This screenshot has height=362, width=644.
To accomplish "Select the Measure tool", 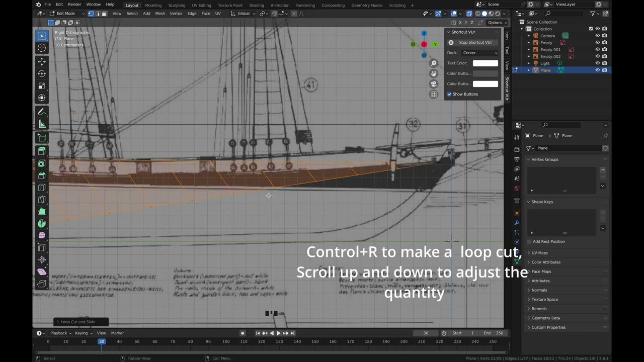I will coord(42,124).
